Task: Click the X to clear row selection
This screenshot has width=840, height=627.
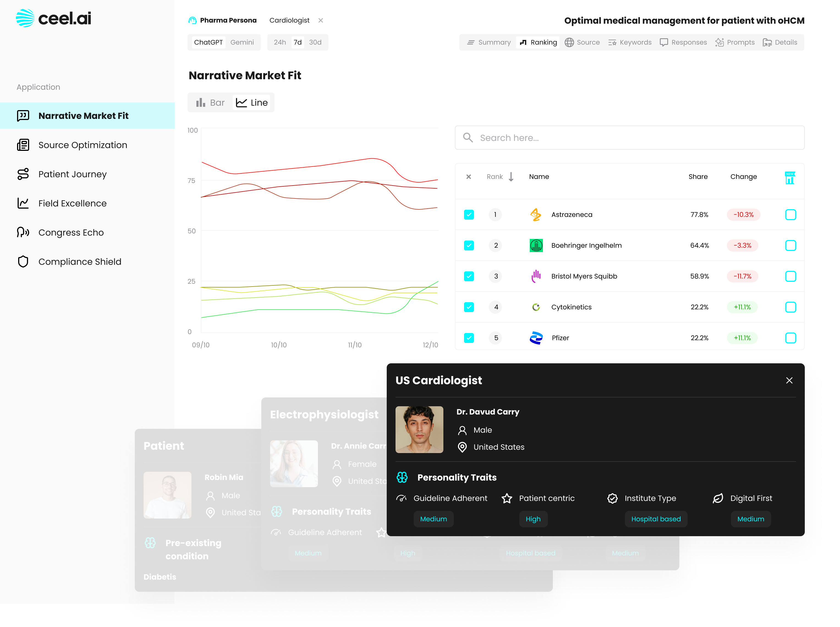Action: (x=468, y=176)
